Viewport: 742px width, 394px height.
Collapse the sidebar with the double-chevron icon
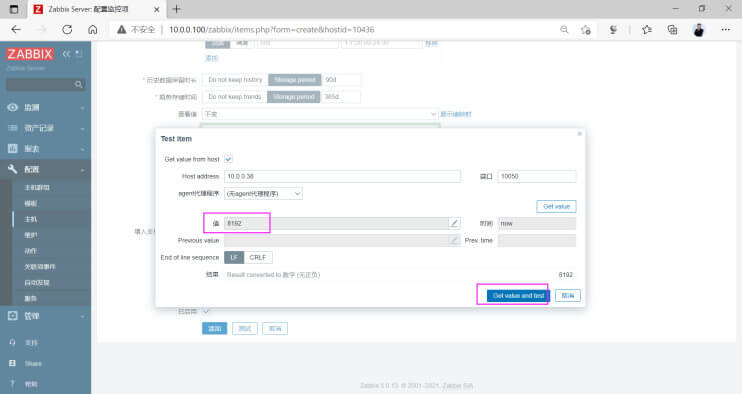[x=66, y=54]
